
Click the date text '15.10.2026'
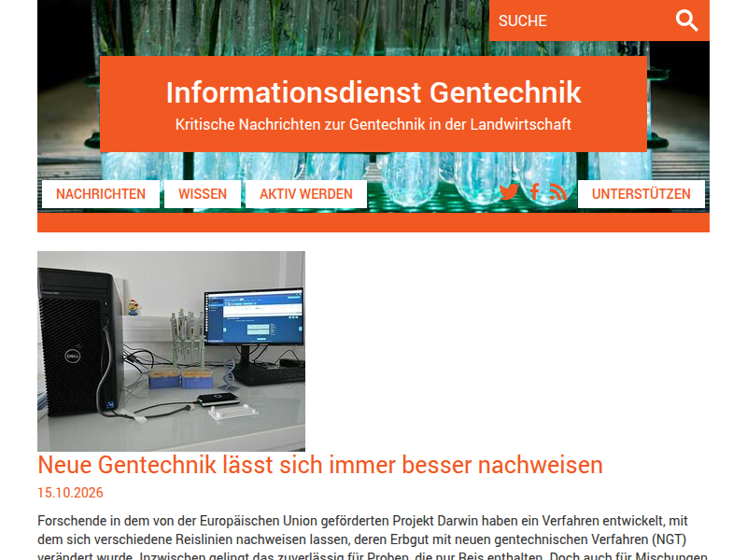pyautogui.click(x=71, y=493)
